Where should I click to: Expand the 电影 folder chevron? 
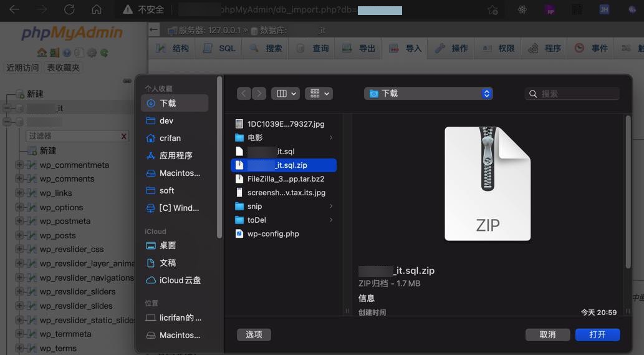pos(331,138)
